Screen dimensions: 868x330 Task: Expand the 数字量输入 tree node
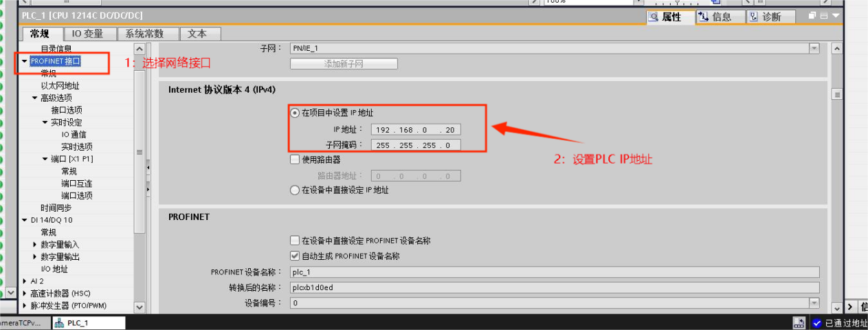click(35, 245)
